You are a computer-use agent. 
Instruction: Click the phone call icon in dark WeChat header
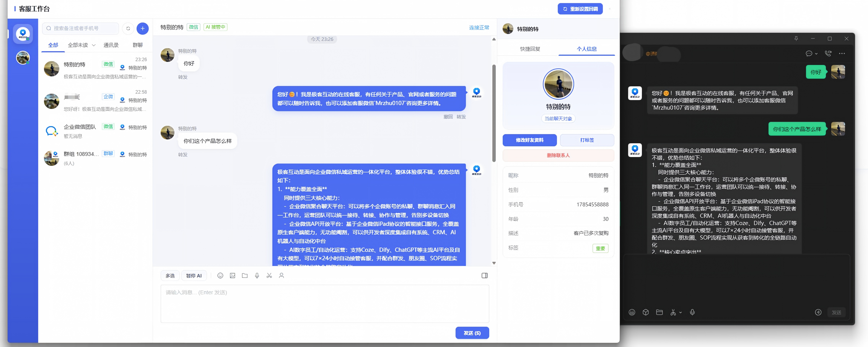pyautogui.click(x=828, y=54)
